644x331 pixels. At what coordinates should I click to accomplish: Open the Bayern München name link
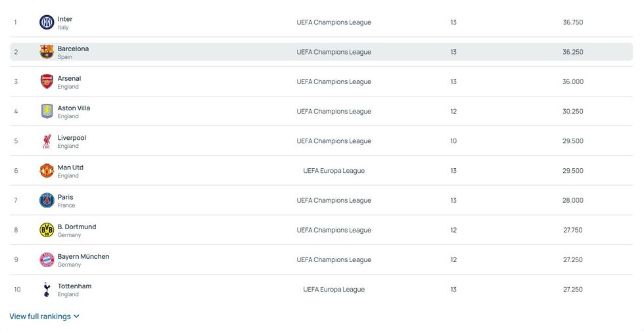[83, 256]
